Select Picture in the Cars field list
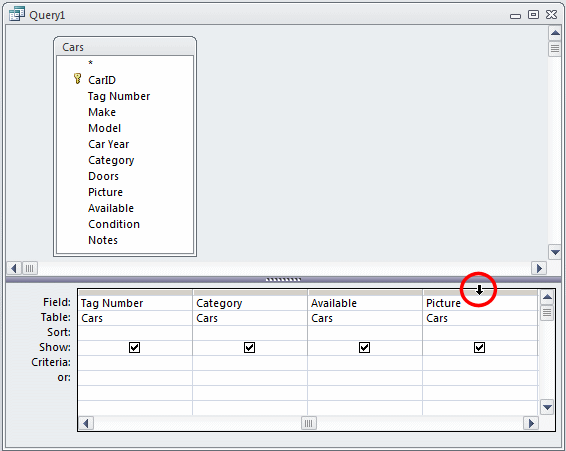 [105, 192]
